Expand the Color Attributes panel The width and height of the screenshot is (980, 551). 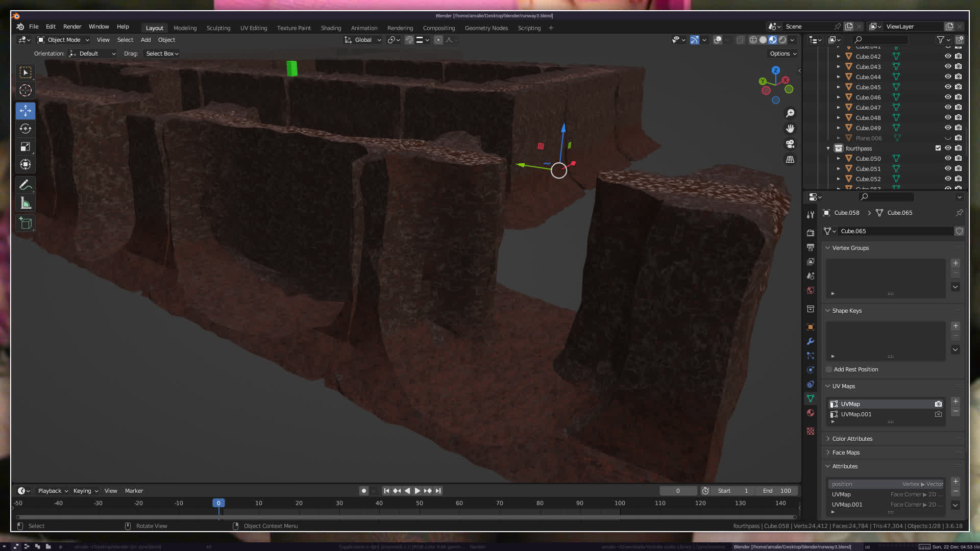click(852, 439)
